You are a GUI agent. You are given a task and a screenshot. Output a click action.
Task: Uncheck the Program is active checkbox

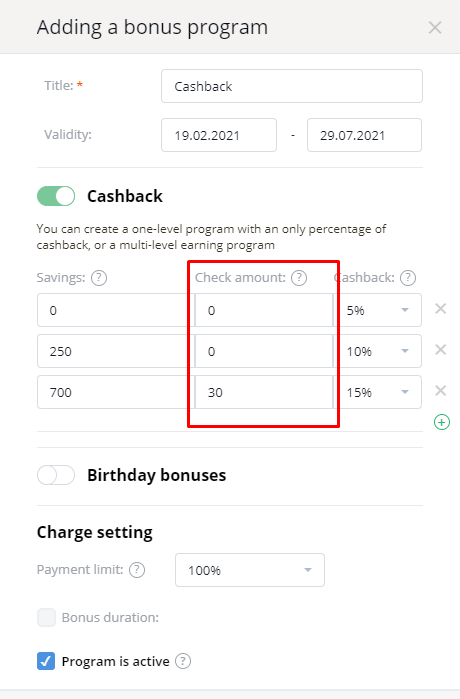point(46,661)
